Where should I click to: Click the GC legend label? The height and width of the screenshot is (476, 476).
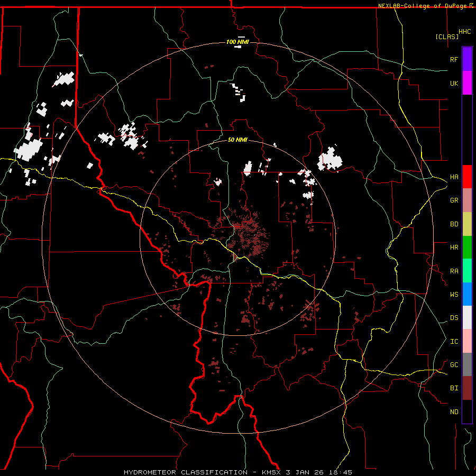coord(454,364)
